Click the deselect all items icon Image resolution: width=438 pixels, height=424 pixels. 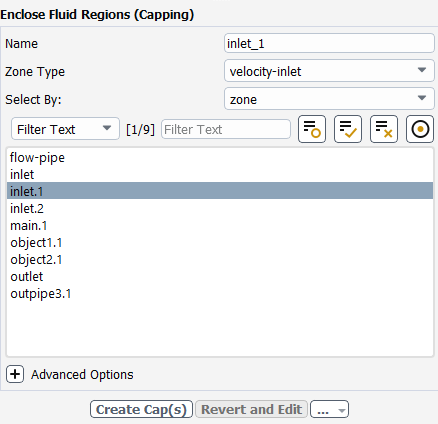click(x=384, y=129)
